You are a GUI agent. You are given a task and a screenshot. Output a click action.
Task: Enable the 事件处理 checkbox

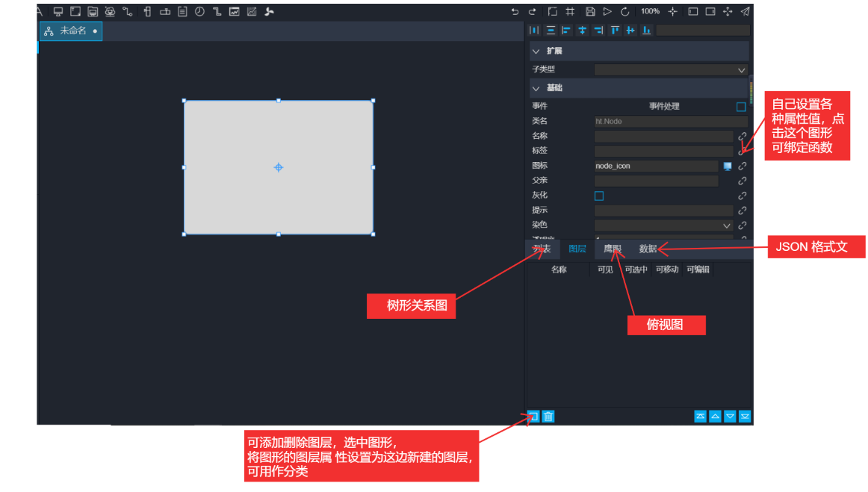click(741, 107)
